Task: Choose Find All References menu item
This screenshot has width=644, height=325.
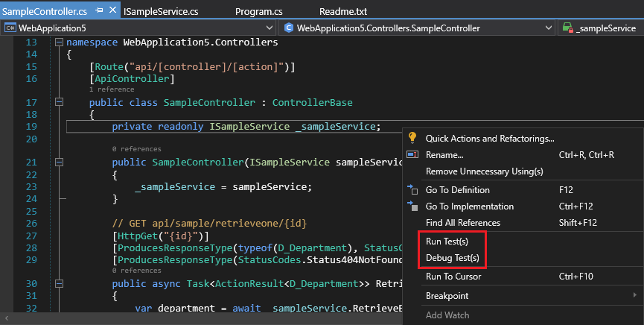Action: (462, 223)
